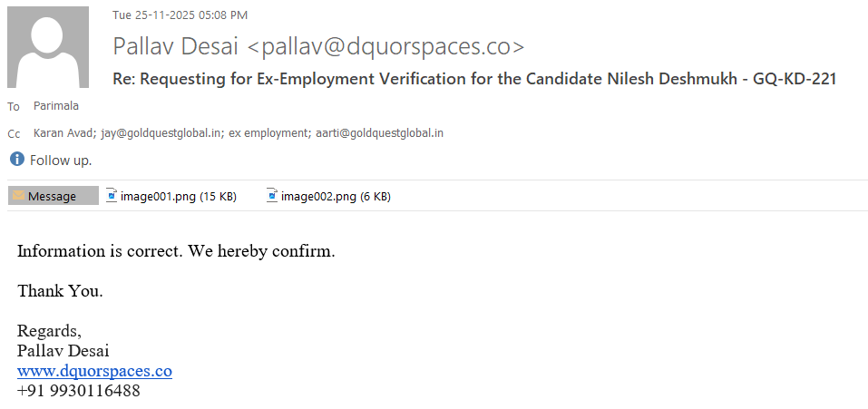Click the Message envelope icon
The width and height of the screenshot is (868, 409).
click(x=18, y=196)
